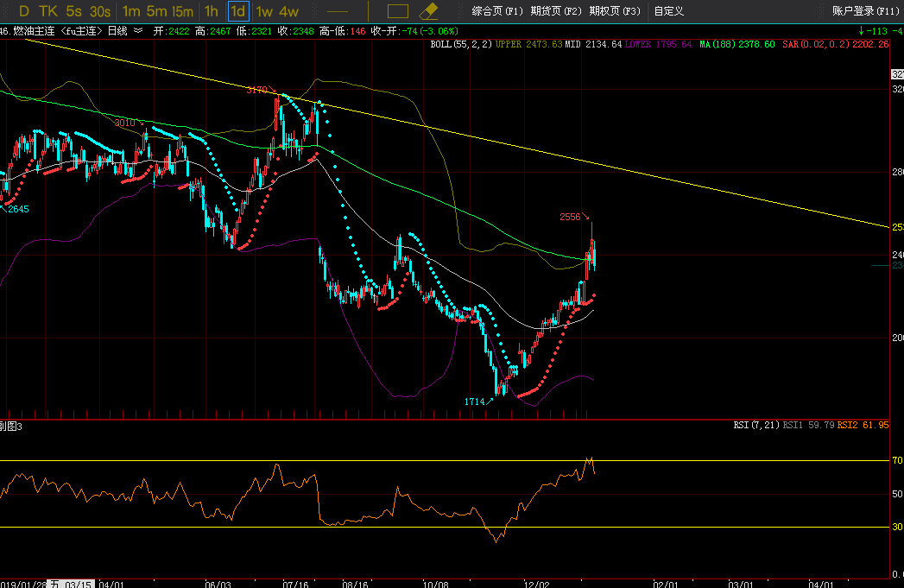Open the 期货页 (F2) page
Image resolution: width=904 pixels, height=588 pixels.
point(556,11)
